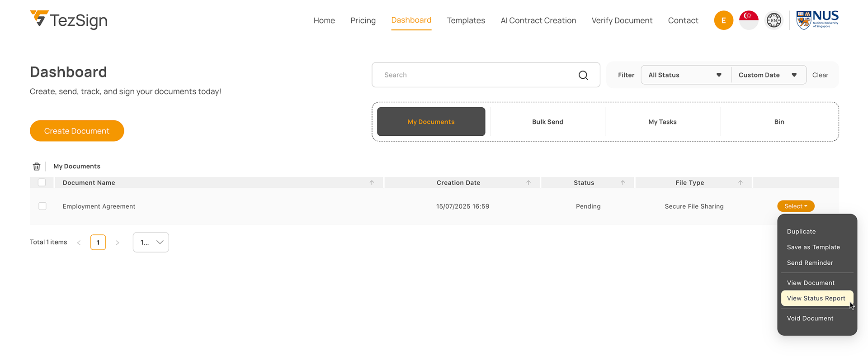Toggle the select-all header checkbox

pos(42,183)
